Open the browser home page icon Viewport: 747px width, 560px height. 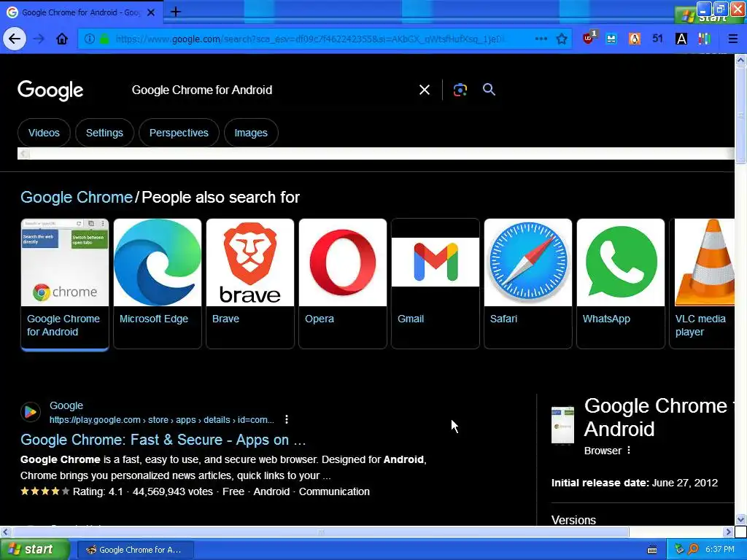(x=62, y=39)
